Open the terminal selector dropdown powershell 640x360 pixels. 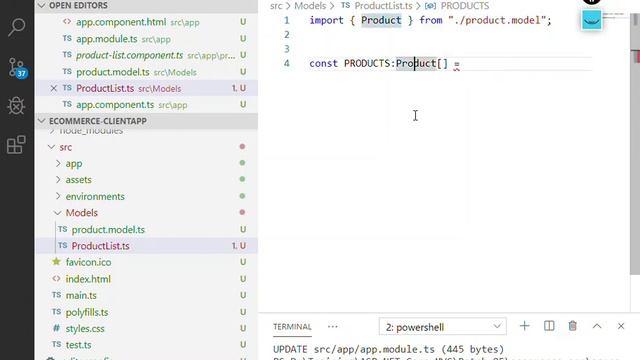(442, 327)
